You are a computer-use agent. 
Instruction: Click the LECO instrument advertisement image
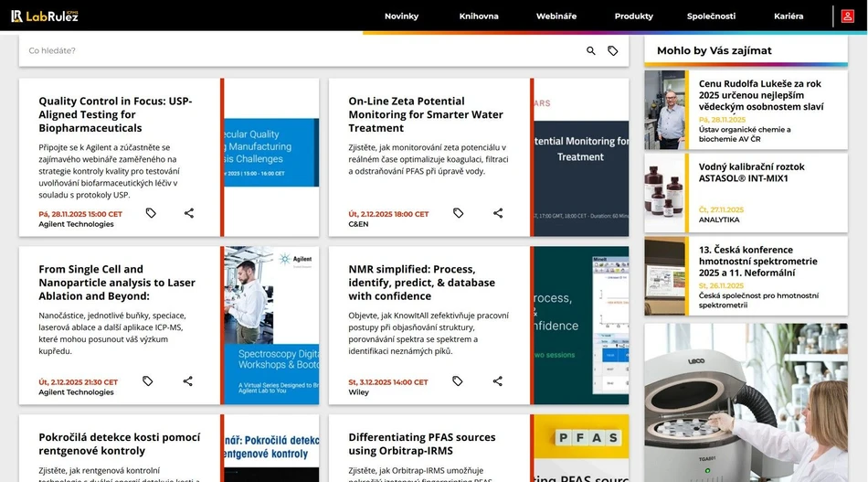point(746,402)
